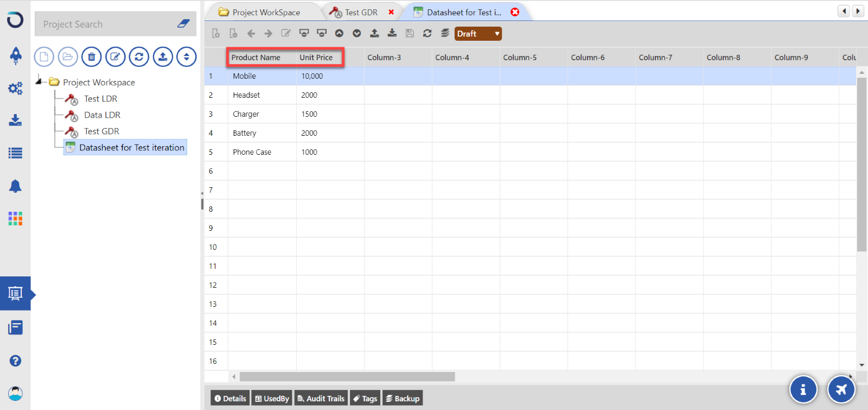868x410 pixels.
Task: Select the Phone Case cell
Action: 263,152
